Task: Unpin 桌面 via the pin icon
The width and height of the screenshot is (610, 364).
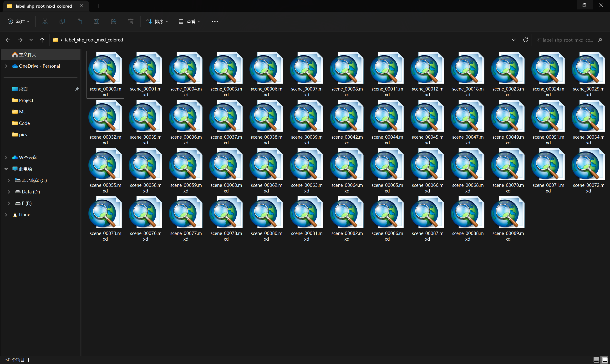Action: point(77,89)
